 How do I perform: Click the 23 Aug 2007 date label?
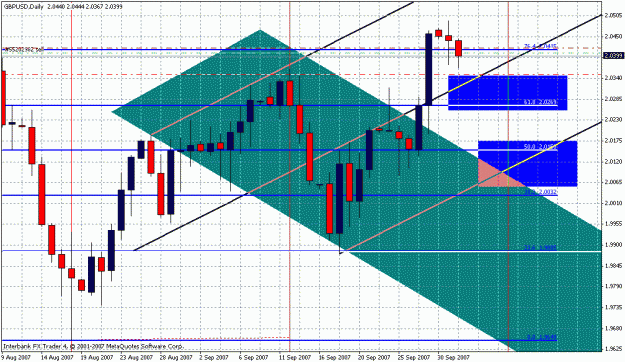137,357
